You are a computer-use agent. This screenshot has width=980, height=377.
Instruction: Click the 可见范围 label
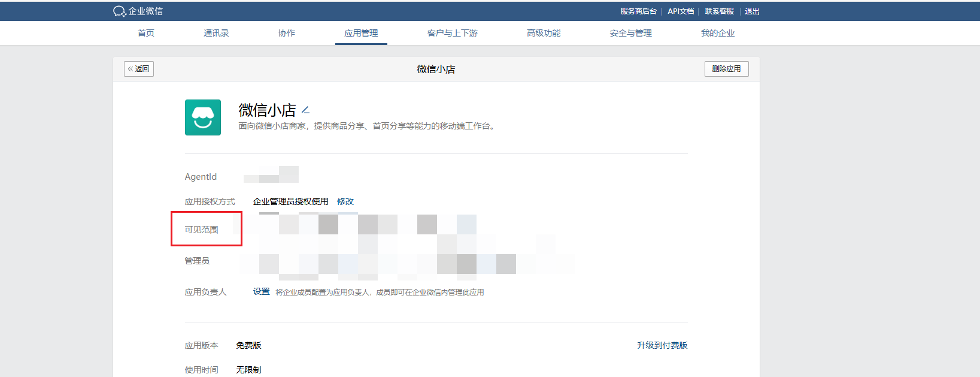pyautogui.click(x=201, y=230)
